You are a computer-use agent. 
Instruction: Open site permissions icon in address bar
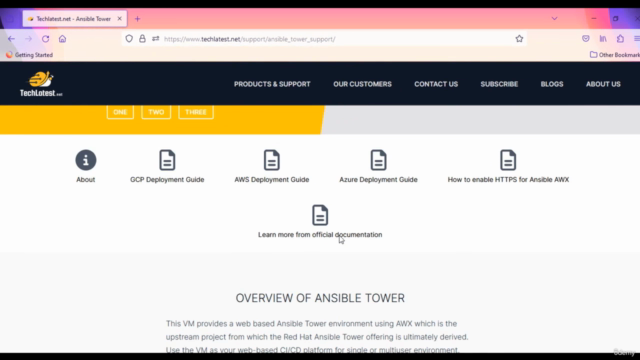156,39
